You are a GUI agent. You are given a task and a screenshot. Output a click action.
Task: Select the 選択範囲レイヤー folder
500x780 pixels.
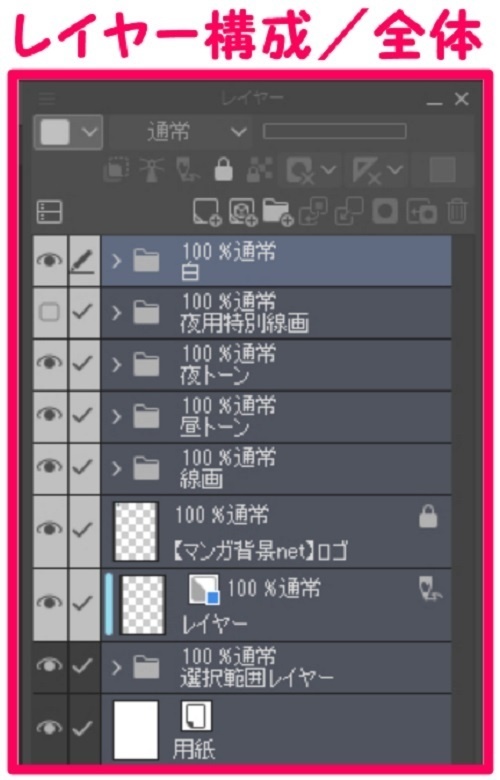click(276, 668)
